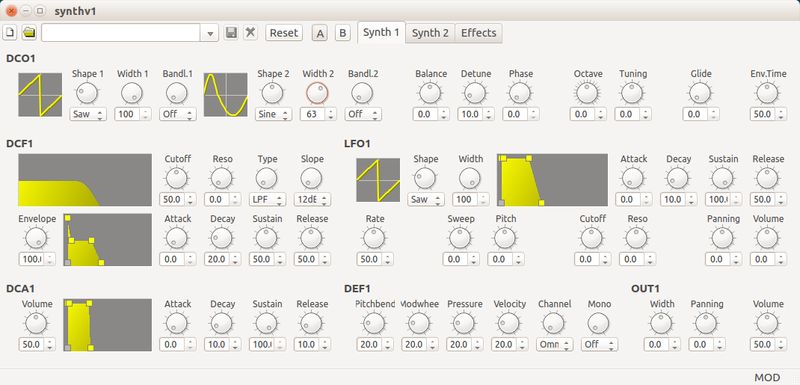Screen dimensions: 800x385
Task: Click the DCO1 sine waveform display
Action: 226,95
